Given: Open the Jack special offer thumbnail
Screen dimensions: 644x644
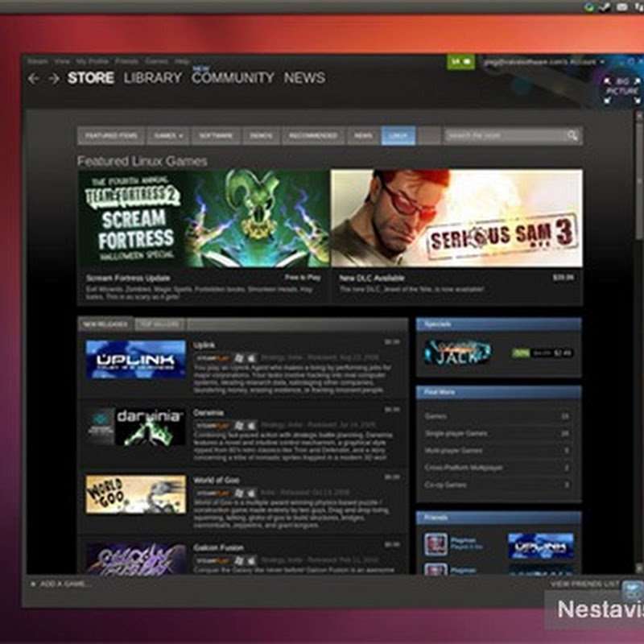Looking at the screenshot, I should click(458, 353).
